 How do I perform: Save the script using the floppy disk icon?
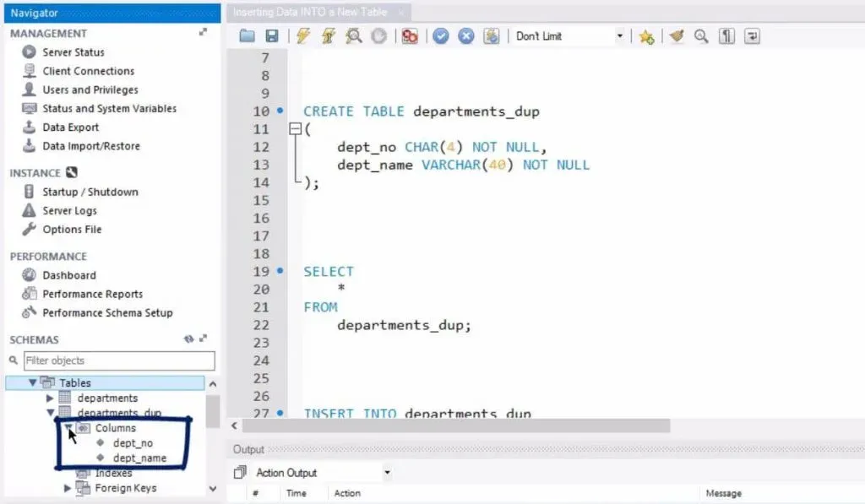[x=271, y=36]
